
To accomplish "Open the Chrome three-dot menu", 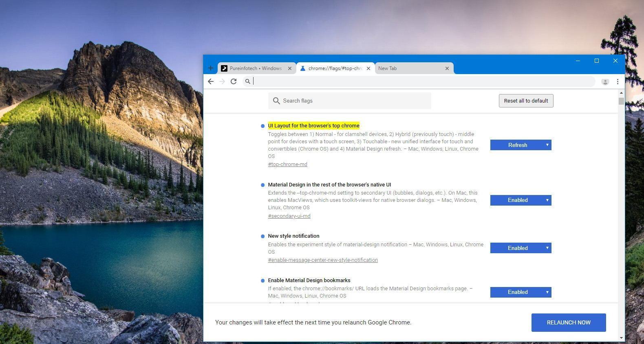I will pyautogui.click(x=618, y=82).
